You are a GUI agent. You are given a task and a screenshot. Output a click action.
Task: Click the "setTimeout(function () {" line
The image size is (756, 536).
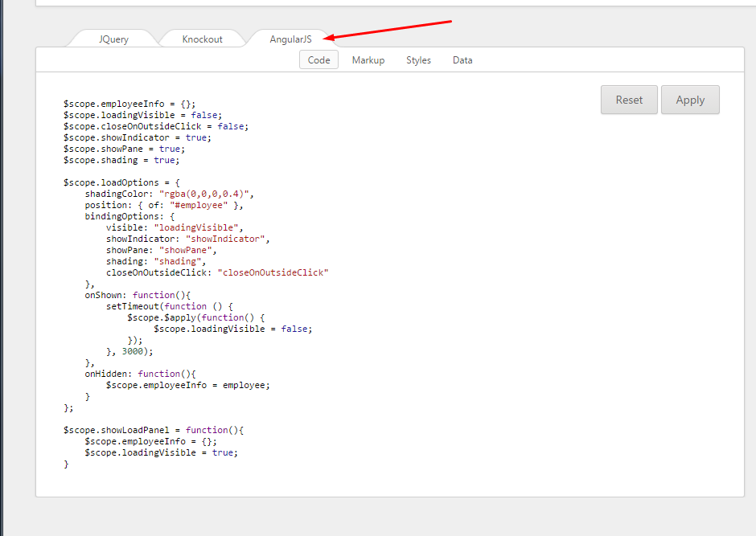pos(170,306)
